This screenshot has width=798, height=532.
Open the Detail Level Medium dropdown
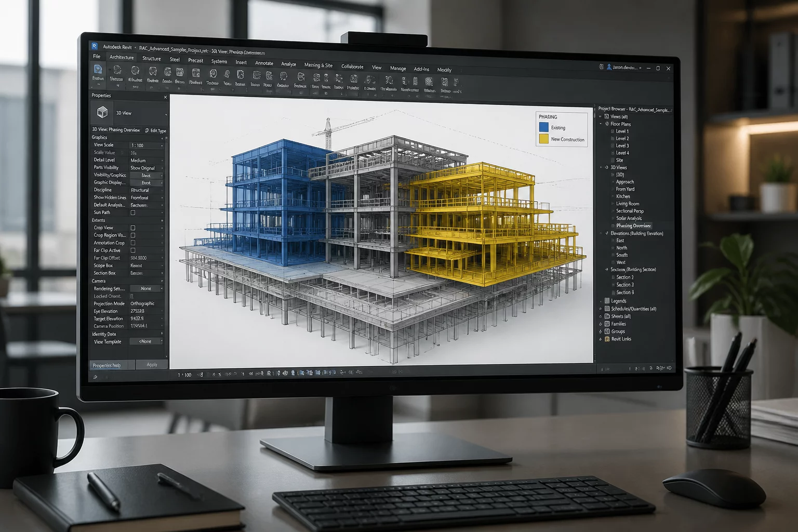click(x=146, y=161)
